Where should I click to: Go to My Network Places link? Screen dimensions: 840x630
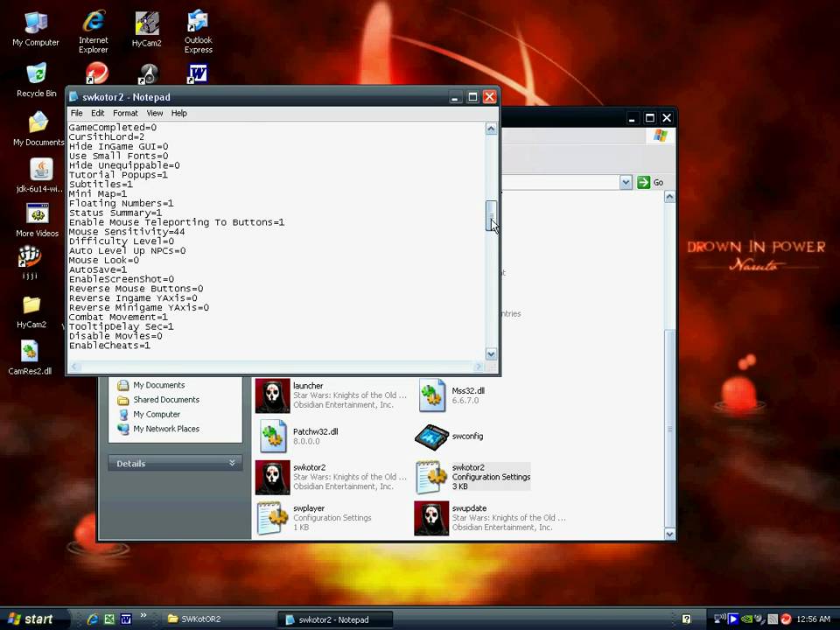point(166,429)
